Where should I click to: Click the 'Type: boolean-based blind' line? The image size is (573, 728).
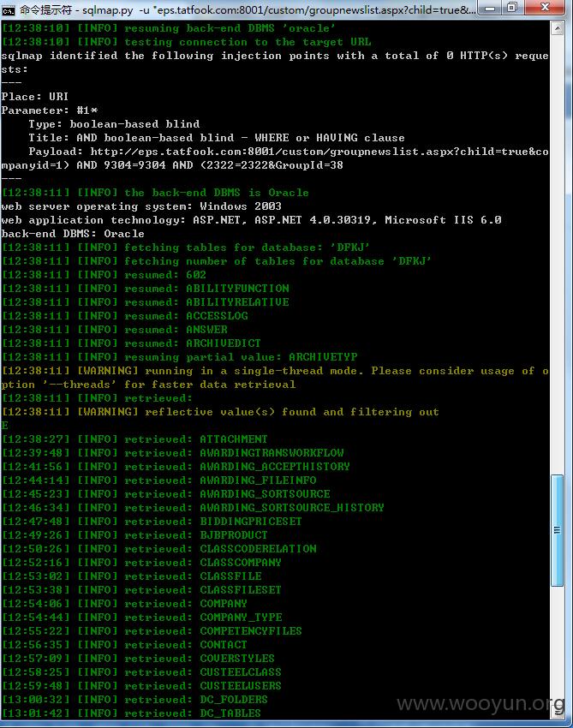click(114, 124)
